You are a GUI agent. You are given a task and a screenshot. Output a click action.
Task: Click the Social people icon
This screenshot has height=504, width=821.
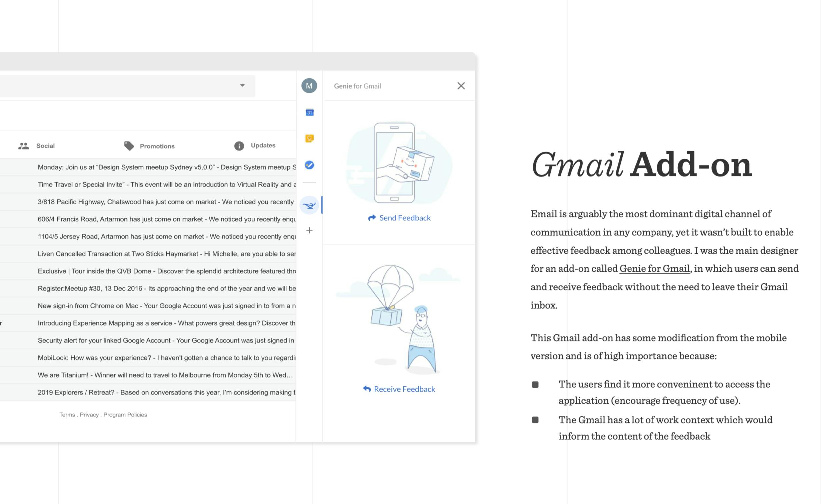click(x=24, y=146)
